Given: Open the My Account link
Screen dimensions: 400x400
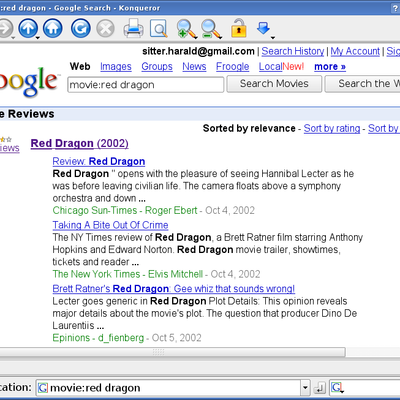Looking at the screenshot, I should (x=355, y=51).
